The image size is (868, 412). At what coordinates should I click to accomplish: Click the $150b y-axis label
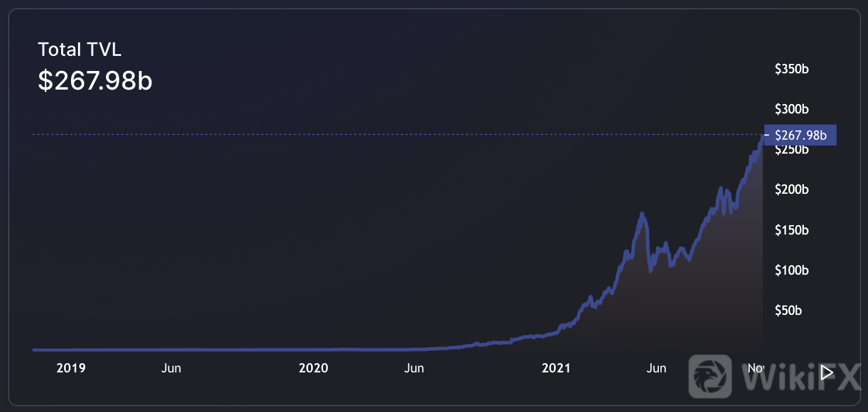[792, 230]
